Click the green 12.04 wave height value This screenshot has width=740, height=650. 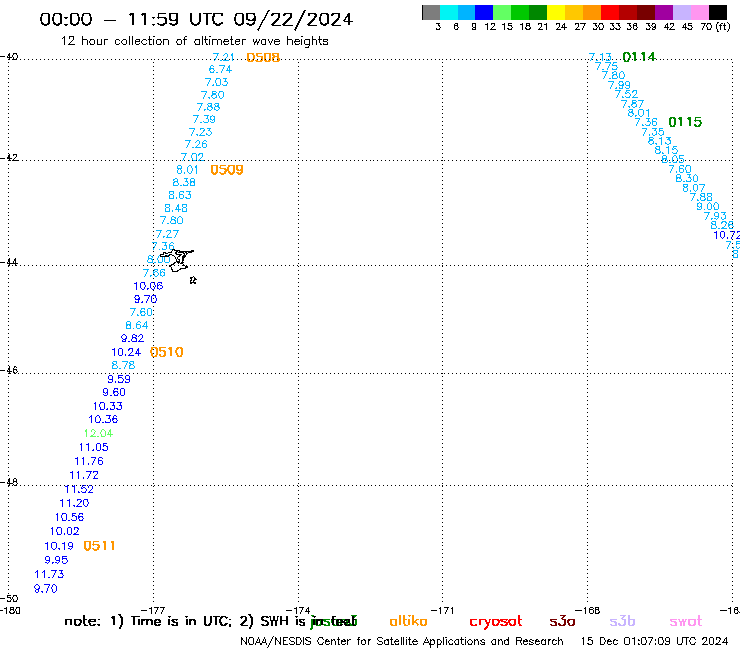tap(98, 433)
